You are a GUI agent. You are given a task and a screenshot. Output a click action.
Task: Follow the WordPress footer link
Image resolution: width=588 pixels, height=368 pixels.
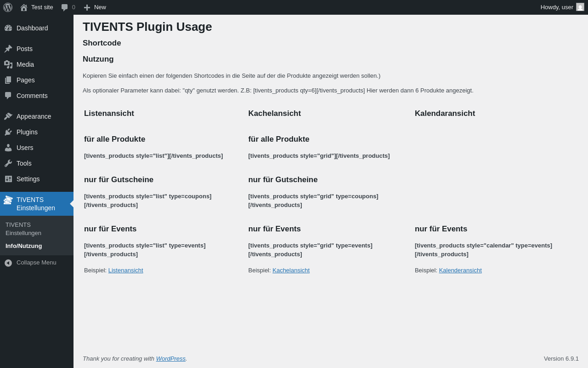(171, 359)
